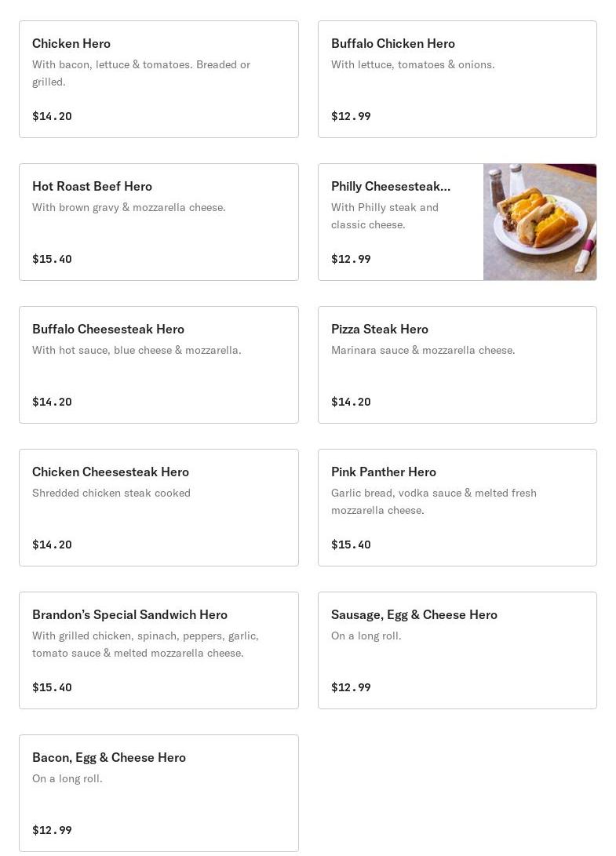Select the Pizza Steak Hero card
The height and width of the screenshot is (856, 616).
[x=457, y=365]
